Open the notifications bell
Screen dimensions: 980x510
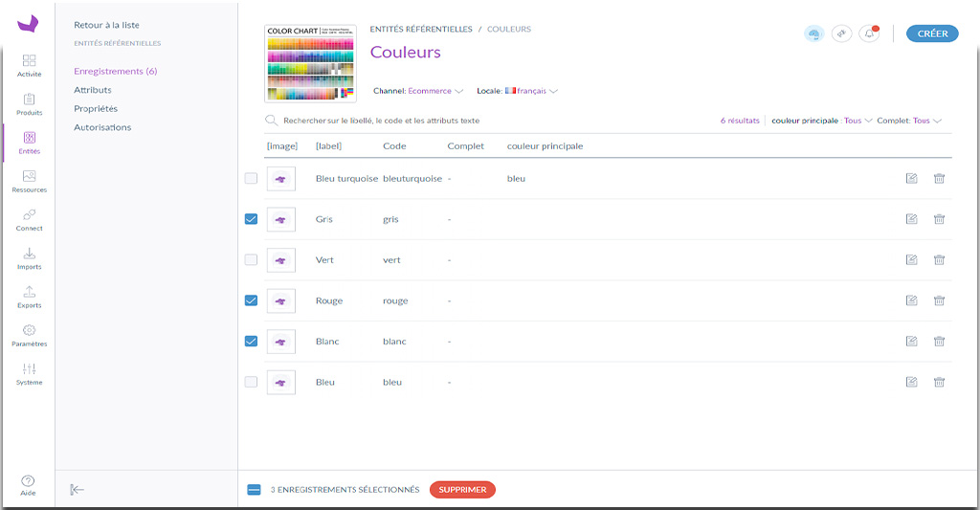pyautogui.click(x=869, y=33)
